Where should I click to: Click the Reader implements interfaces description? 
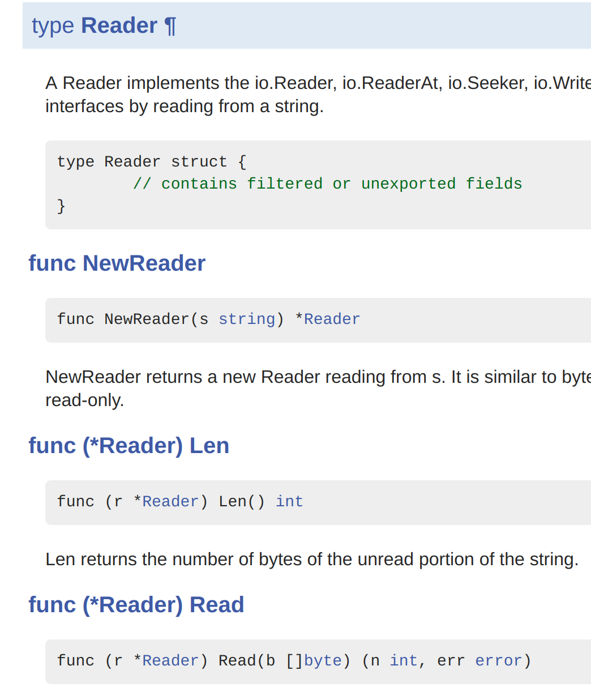coord(318,95)
